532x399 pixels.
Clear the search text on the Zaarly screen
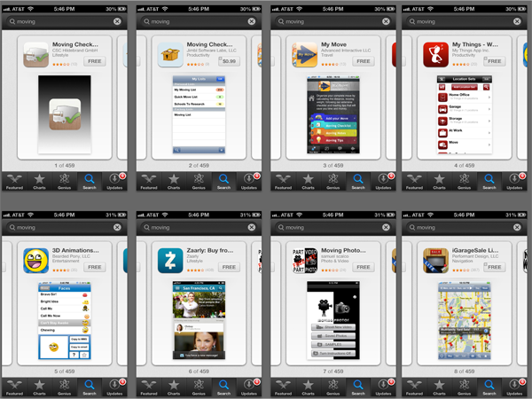(252, 227)
